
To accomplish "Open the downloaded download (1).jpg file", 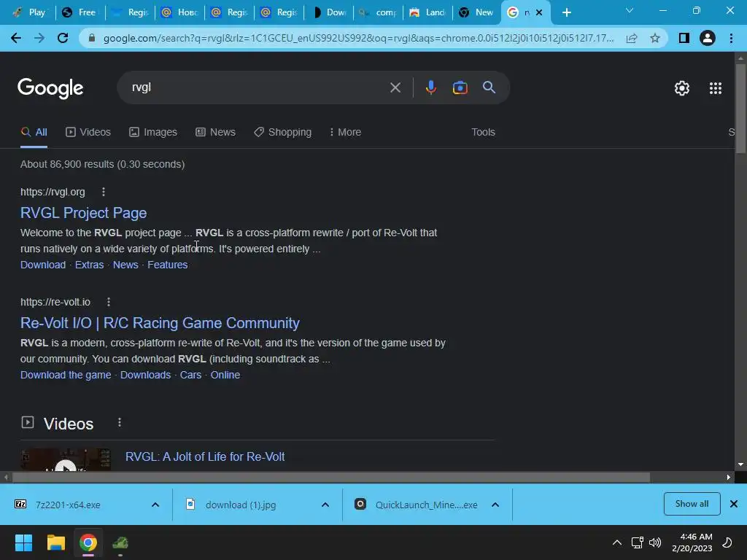I will click(x=241, y=505).
